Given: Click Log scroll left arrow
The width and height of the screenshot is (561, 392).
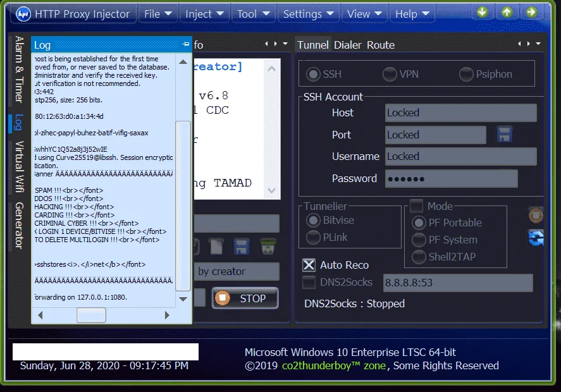Looking at the screenshot, I should 40,315.
